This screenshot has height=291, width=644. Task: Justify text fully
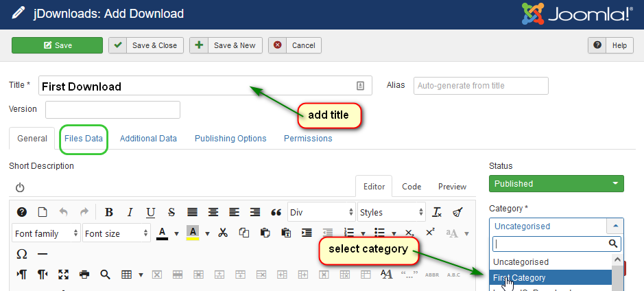192,212
